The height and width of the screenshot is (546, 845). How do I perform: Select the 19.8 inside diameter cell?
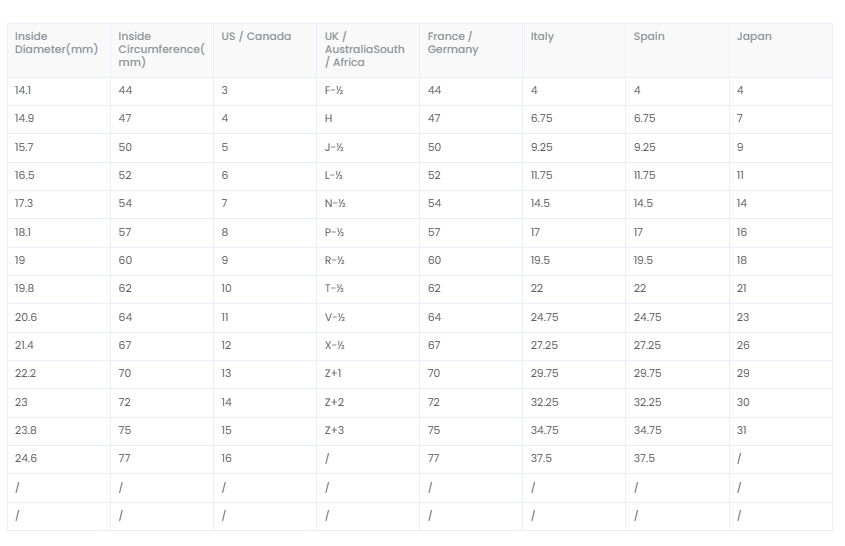coord(25,289)
